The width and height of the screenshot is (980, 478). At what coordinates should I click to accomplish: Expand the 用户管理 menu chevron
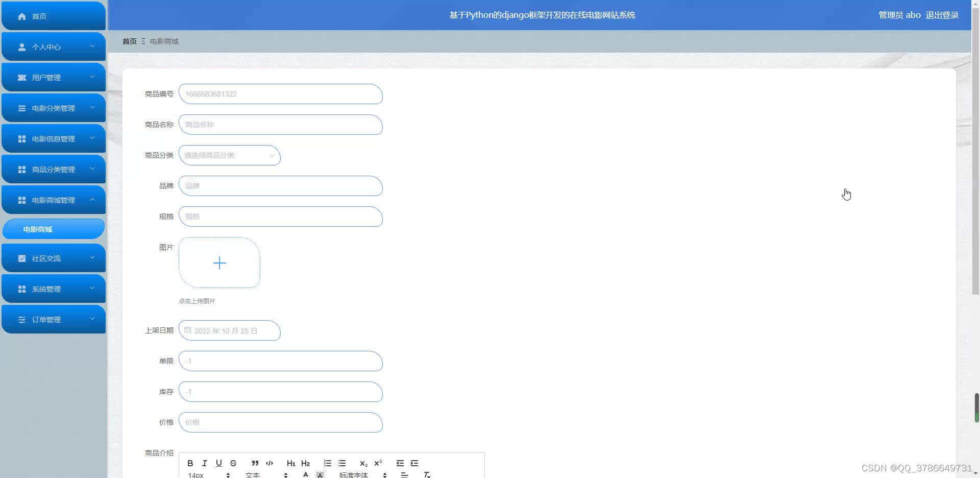pos(92,77)
